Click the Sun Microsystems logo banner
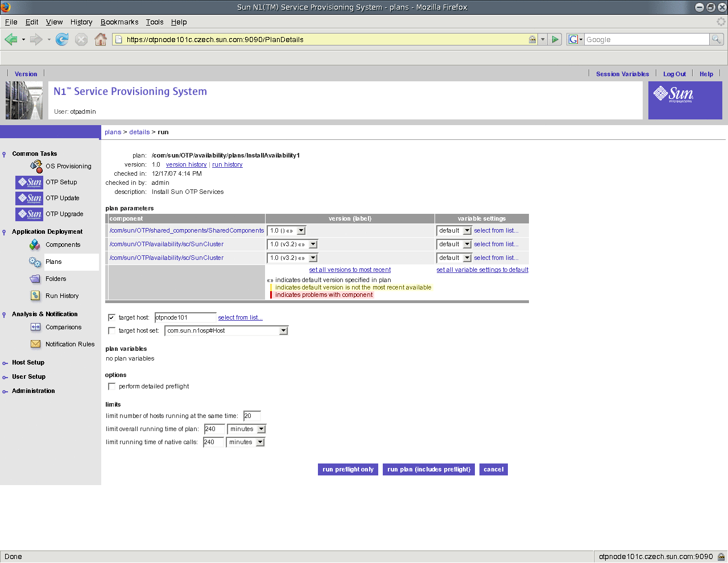The width and height of the screenshot is (728, 563). [x=685, y=100]
